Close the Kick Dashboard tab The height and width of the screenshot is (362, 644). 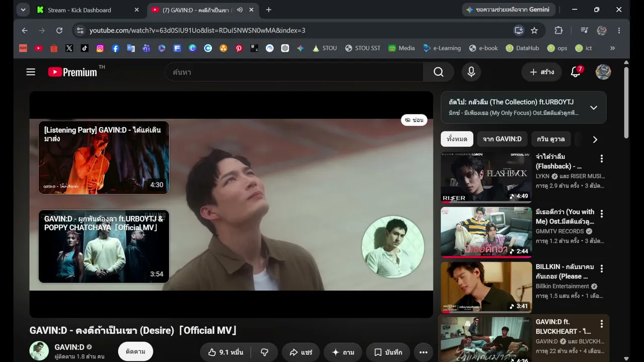click(x=137, y=10)
